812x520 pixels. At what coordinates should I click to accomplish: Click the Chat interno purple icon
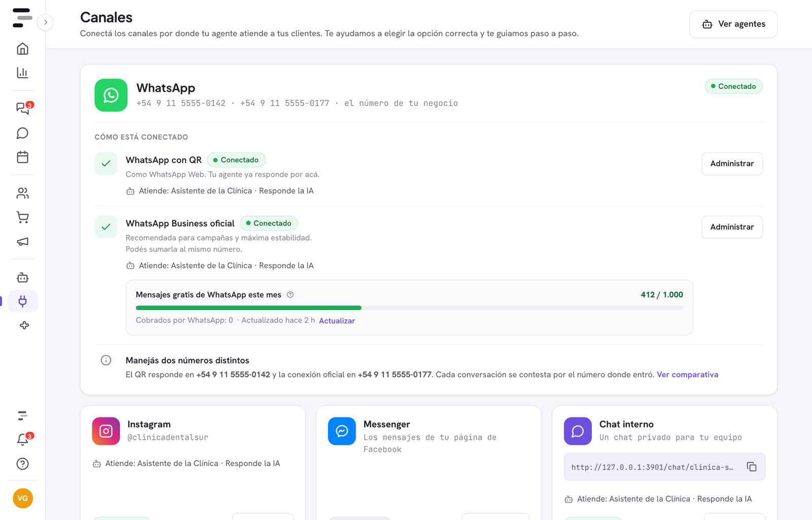click(578, 431)
